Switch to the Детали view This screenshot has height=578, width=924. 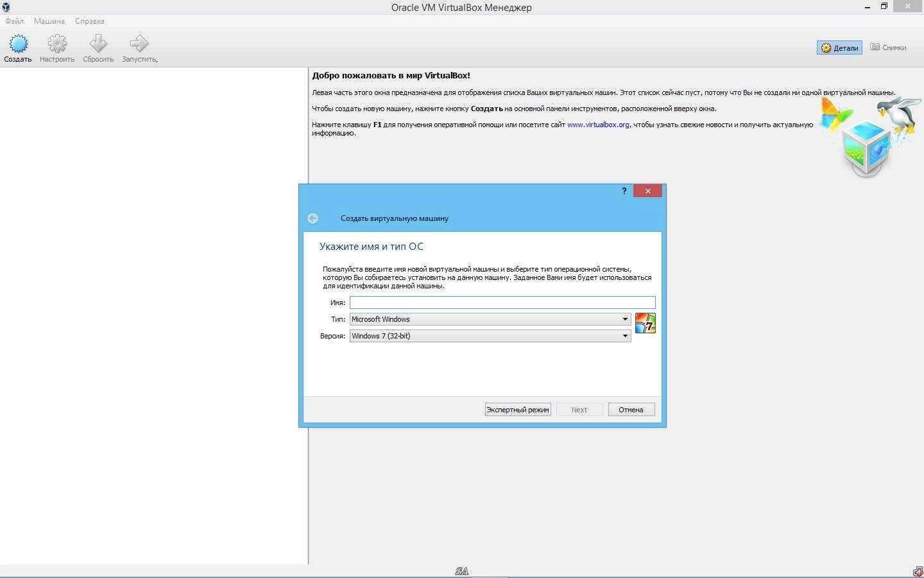839,48
